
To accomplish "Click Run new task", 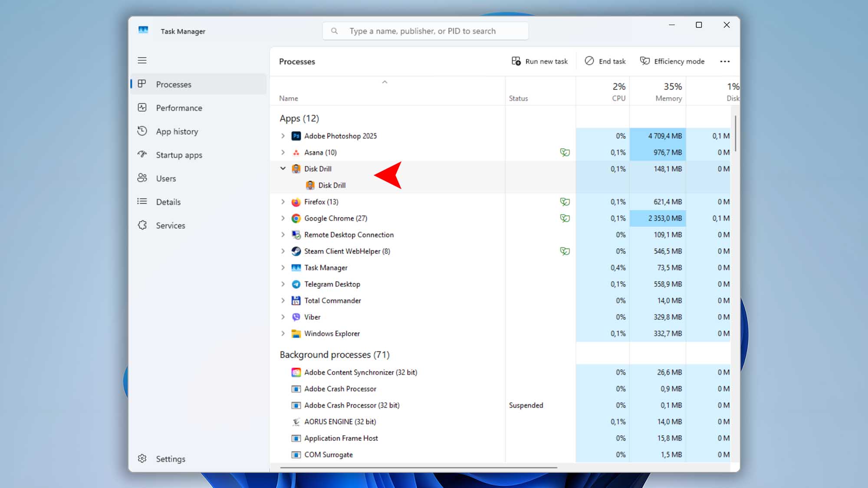I will click(539, 61).
